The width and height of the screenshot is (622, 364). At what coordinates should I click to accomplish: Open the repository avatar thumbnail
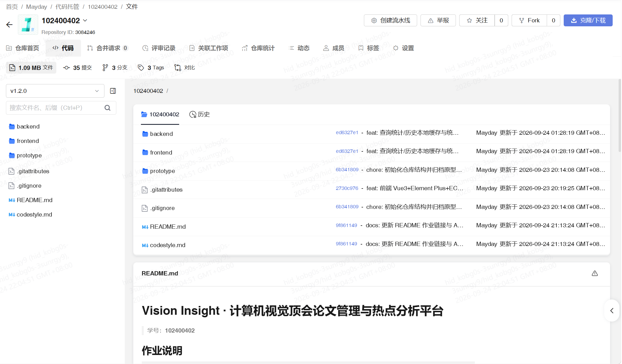pos(28,25)
